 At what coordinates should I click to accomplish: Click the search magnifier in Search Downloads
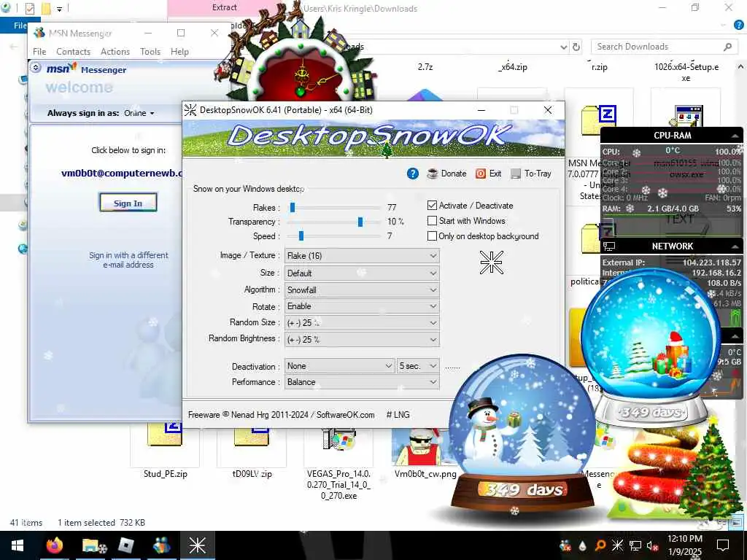[727, 47]
